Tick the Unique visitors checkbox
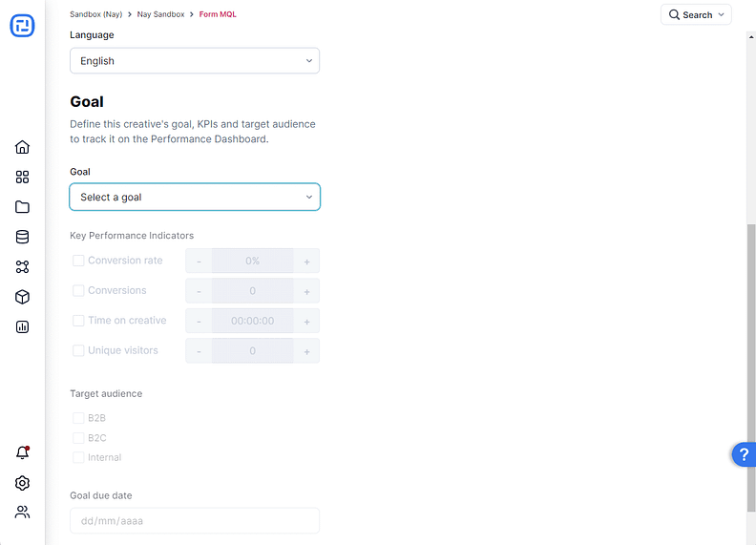The height and width of the screenshot is (545, 756). click(x=78, y=350)
